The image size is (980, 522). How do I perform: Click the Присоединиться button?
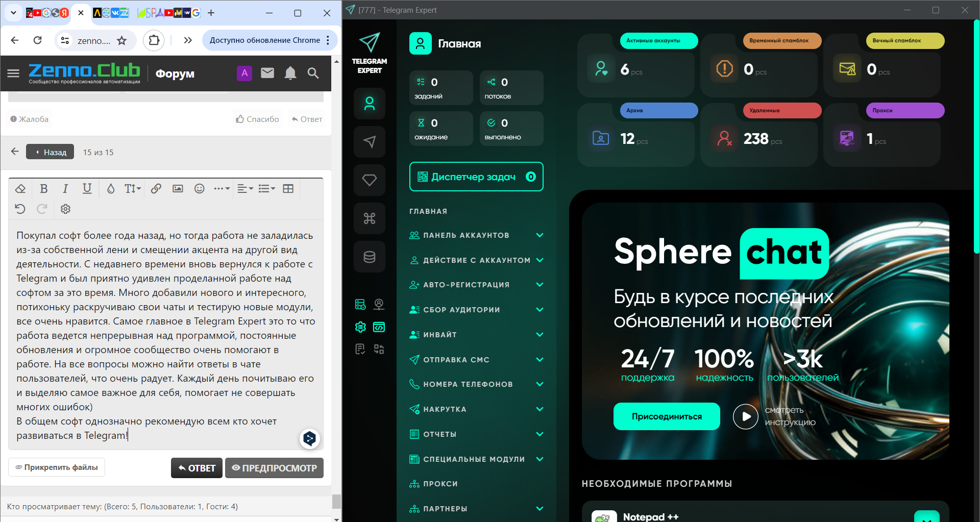coord(667,416)
